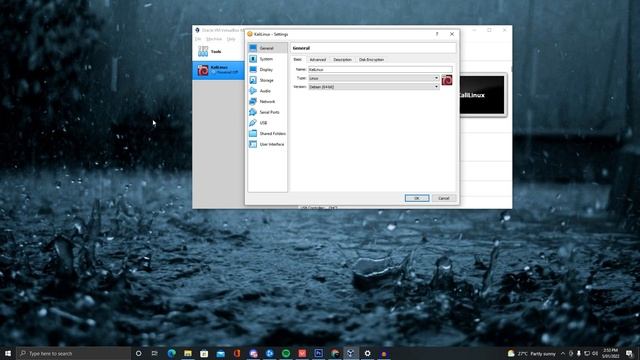The height and width of the screenshot is (360, 640).
Task: Open the General settings category
Action: (267, 48)
